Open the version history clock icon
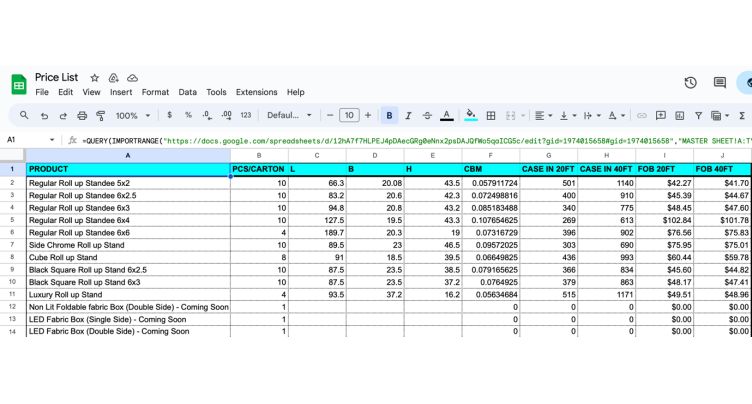 [690, 83]
